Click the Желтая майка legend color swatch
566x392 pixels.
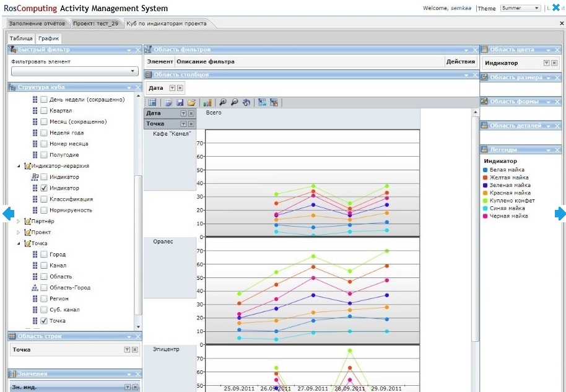[486, 178]
